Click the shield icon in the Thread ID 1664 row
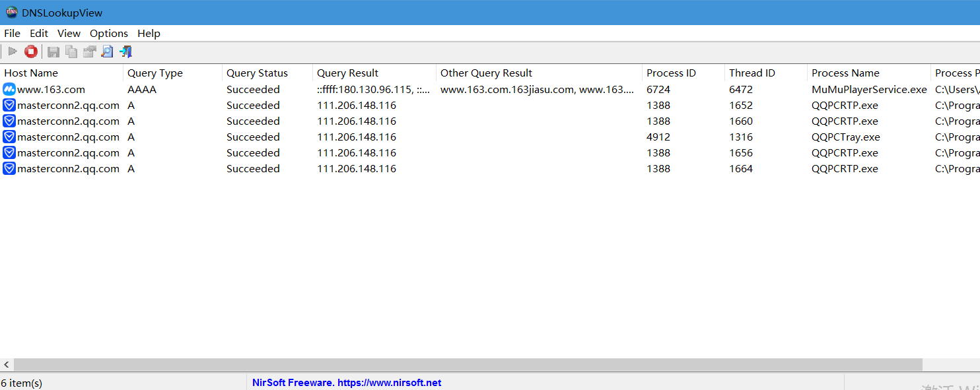 (9, 168)
